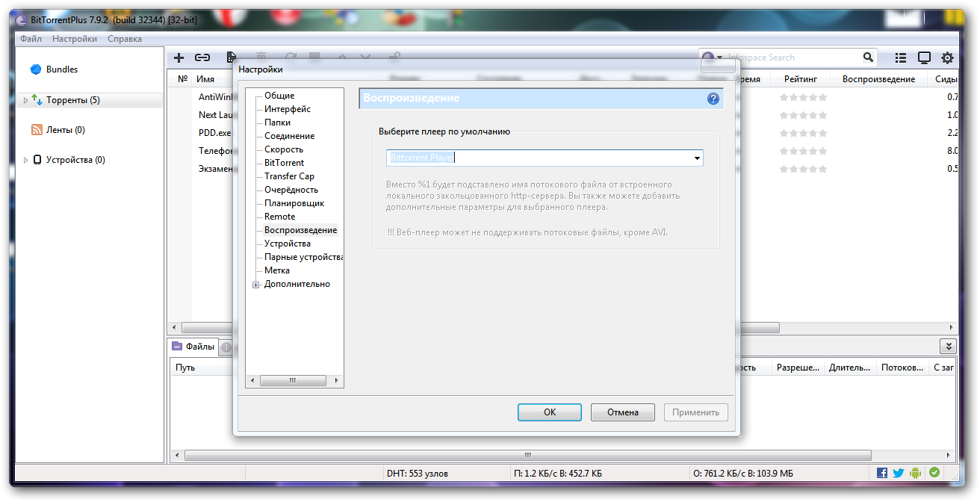Click the blue help question mark icon
980x502 pixels.
pos(713,99)
